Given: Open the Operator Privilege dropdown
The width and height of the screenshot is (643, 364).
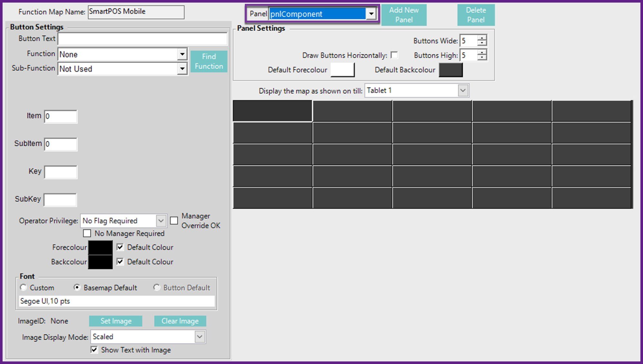Looking at the screenshot, I should tap(161, 221).
